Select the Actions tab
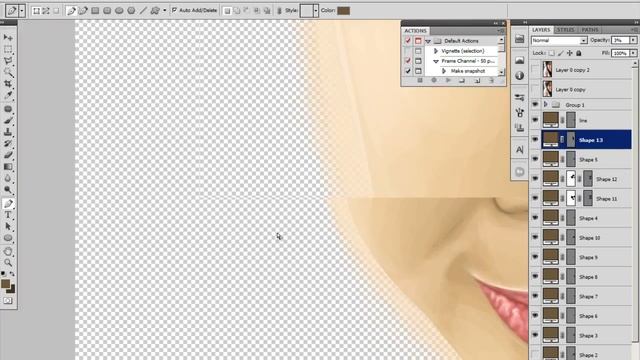Image resolution: width=640 pixels, height=360 pixels. [416, 31]
